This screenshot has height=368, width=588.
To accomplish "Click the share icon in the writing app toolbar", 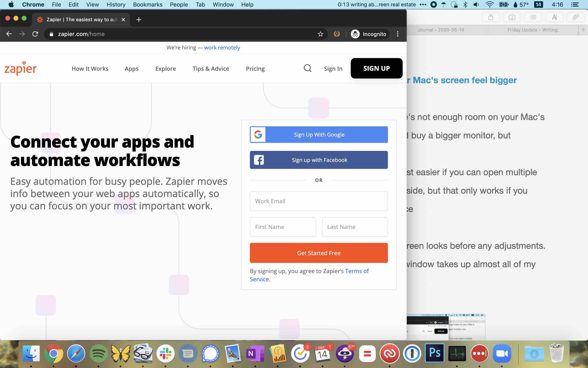I will pos(491,17).
